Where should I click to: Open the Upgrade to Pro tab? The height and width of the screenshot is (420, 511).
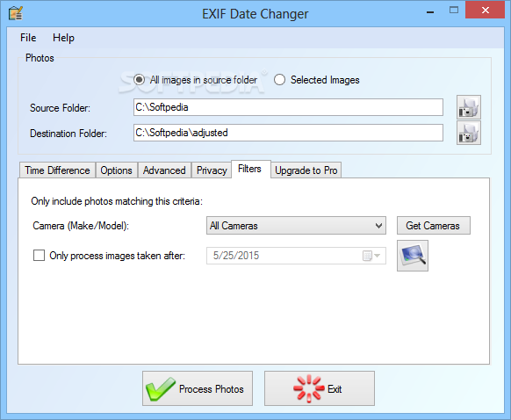(x=306, y=170)
